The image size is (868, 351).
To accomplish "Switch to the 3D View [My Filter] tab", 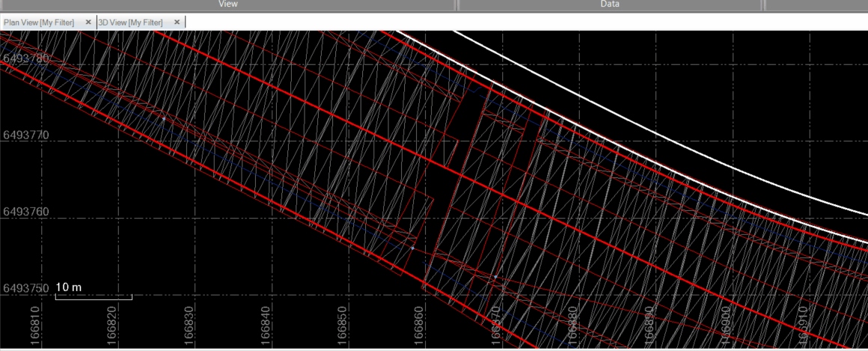I will (131, 22).
